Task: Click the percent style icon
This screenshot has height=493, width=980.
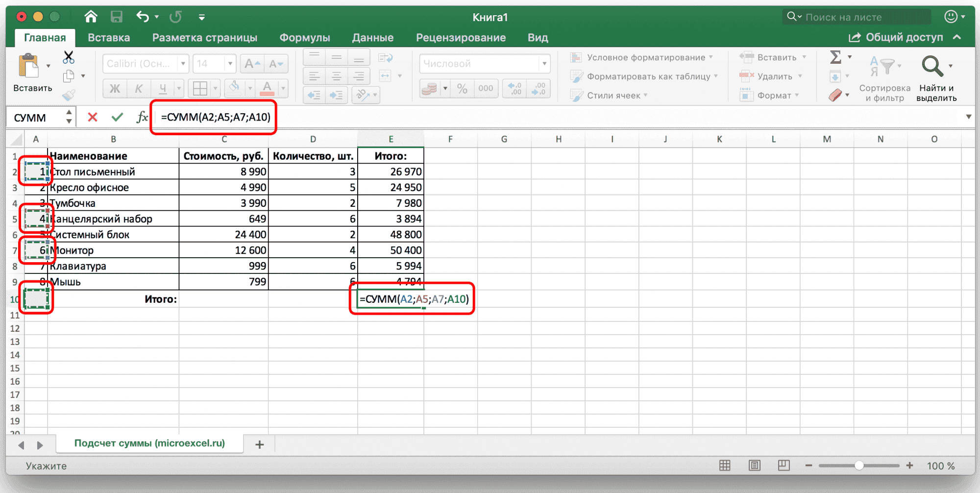Action: tap(462, 89)
